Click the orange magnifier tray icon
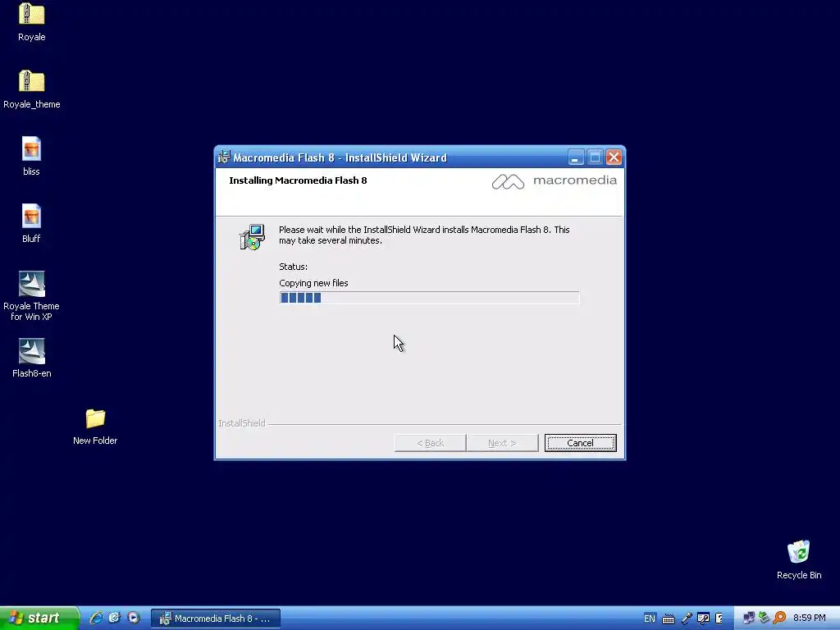Screen dimensions: 840x630 pyautogui.click(x=780, y=619)
